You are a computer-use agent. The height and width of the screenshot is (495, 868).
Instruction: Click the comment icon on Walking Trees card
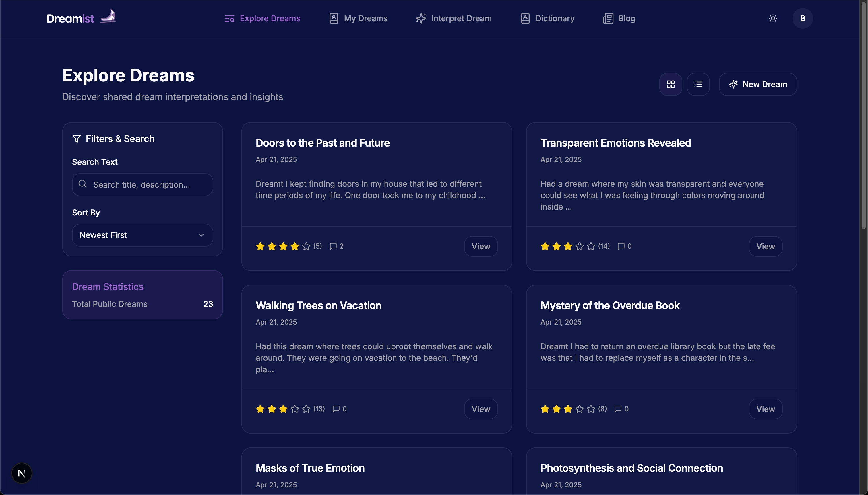pos(336,409)
